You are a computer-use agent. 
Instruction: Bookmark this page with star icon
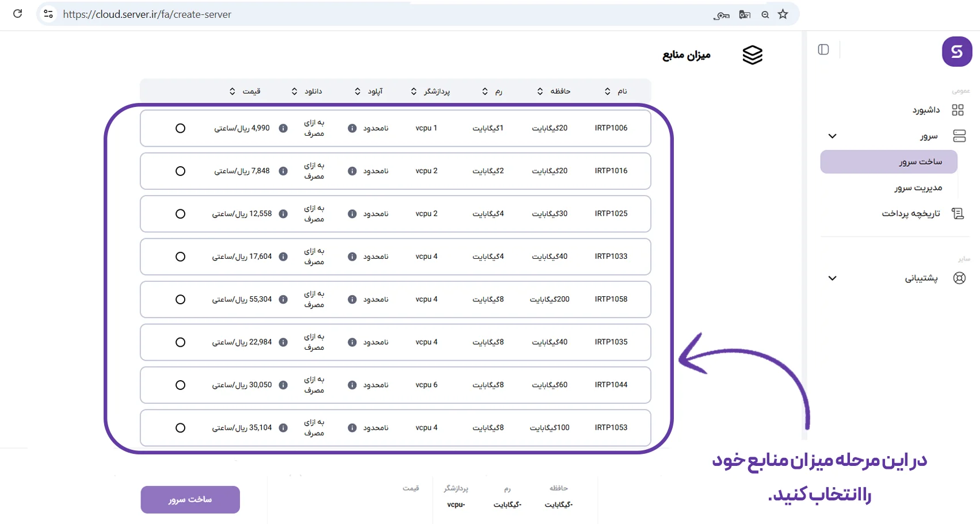(783, 14)
